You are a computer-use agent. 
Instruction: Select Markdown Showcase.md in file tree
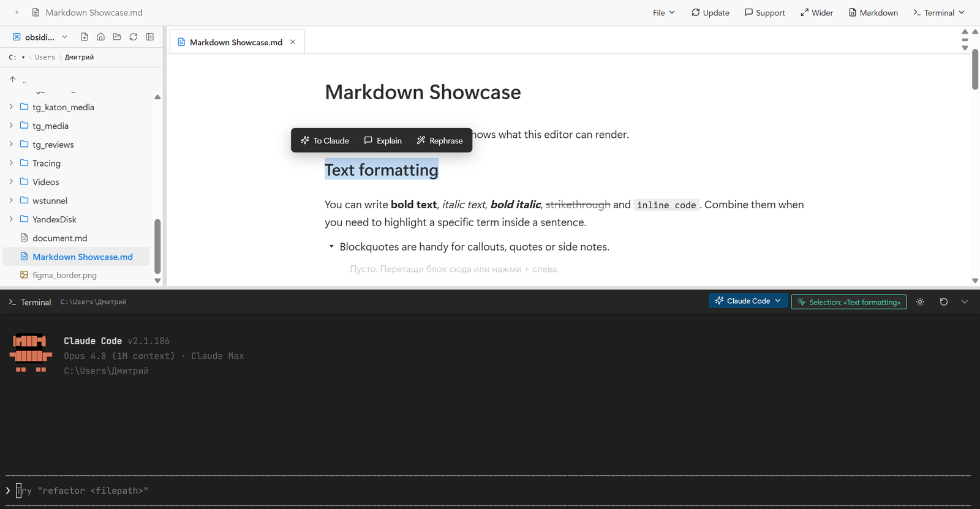[x=77, y=257]
